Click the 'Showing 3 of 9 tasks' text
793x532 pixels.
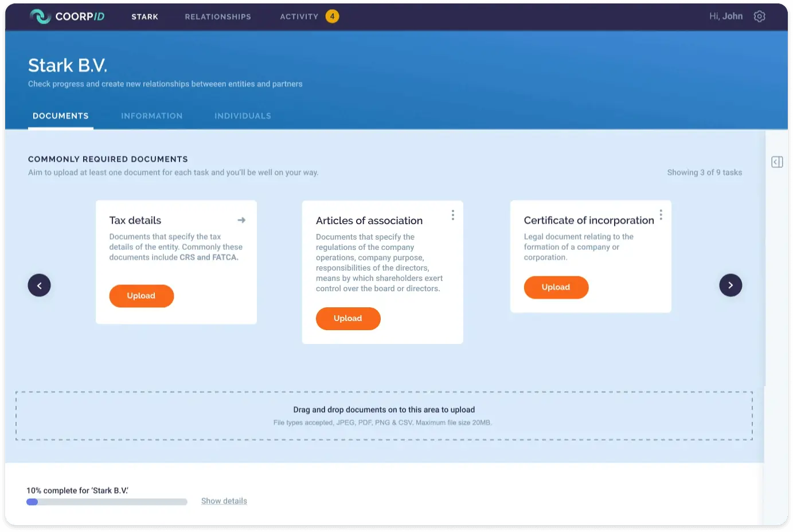[x=704, y=173]
